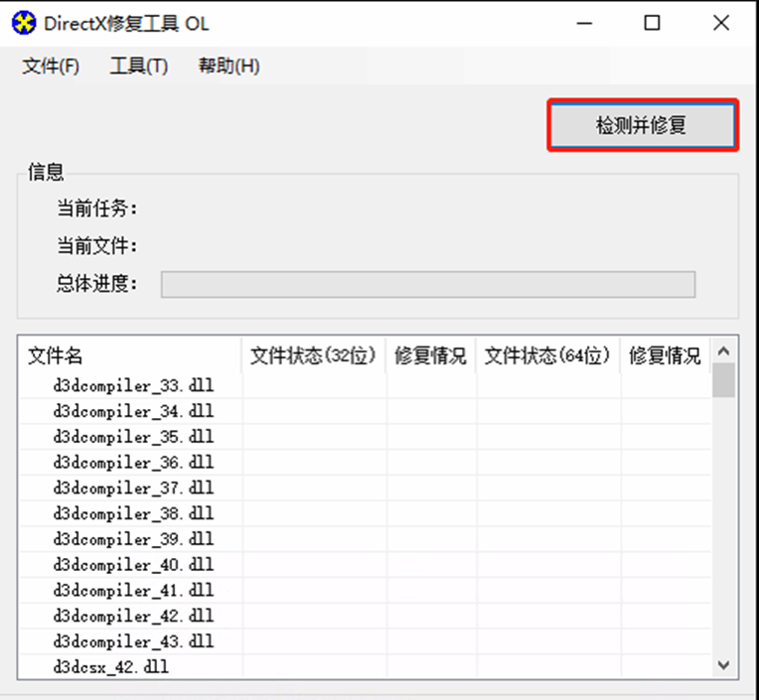Click the file list scroll down arrow

pos(723,665)
